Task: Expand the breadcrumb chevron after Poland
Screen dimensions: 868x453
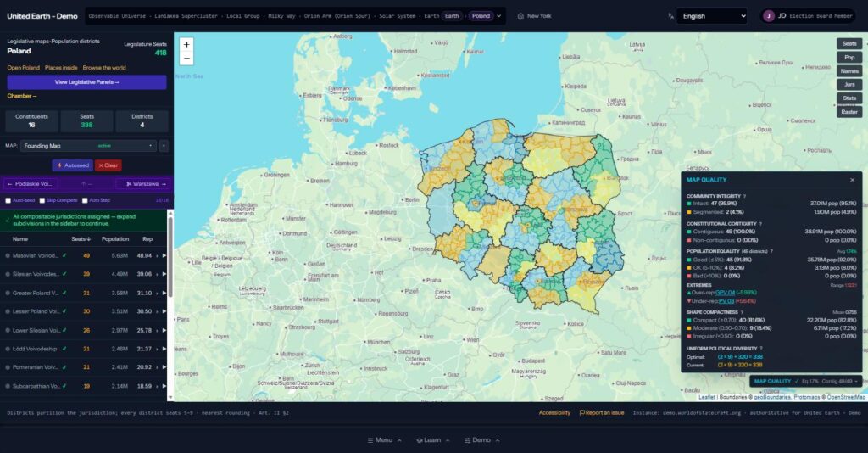Action: 499,16
